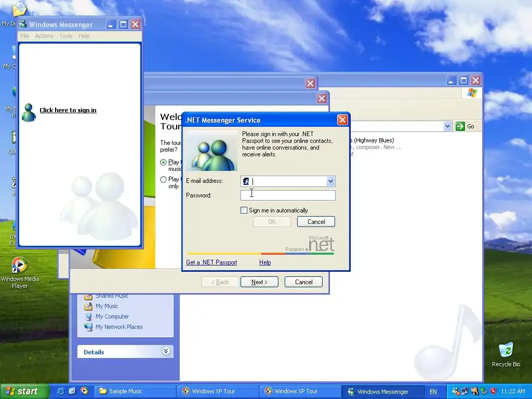Expand the E-mail address dropdown arrow

330,181
